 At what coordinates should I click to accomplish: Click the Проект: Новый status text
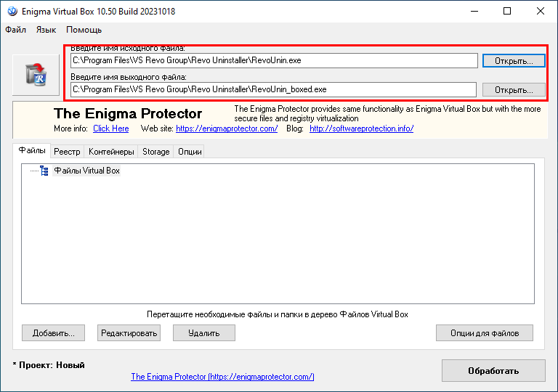[49, 365]
